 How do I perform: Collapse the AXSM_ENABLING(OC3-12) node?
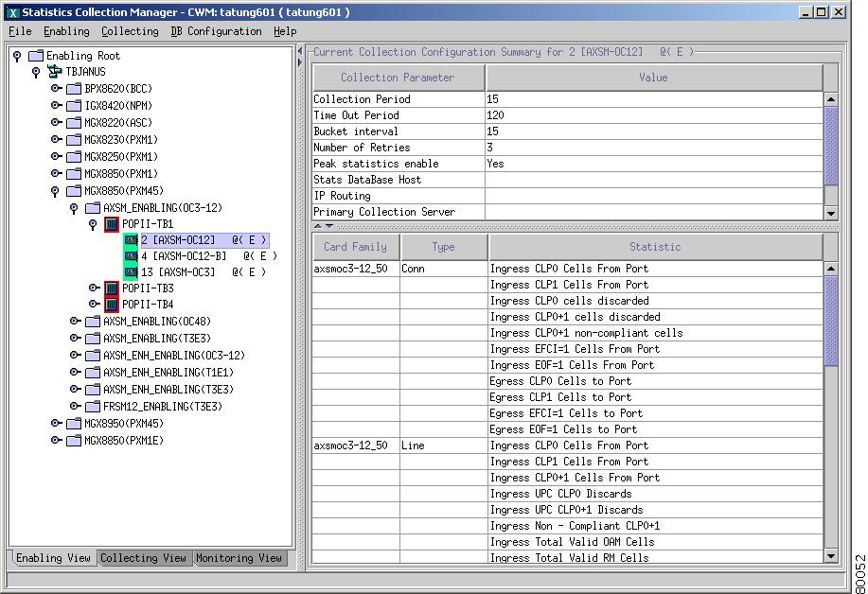point(76,208)
